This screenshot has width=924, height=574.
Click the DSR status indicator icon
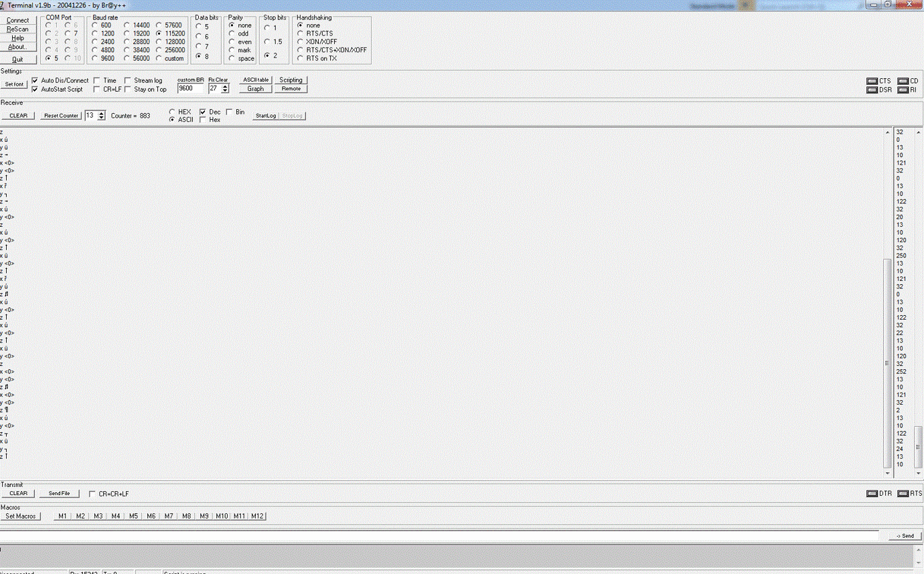click(x=872, y=89)
